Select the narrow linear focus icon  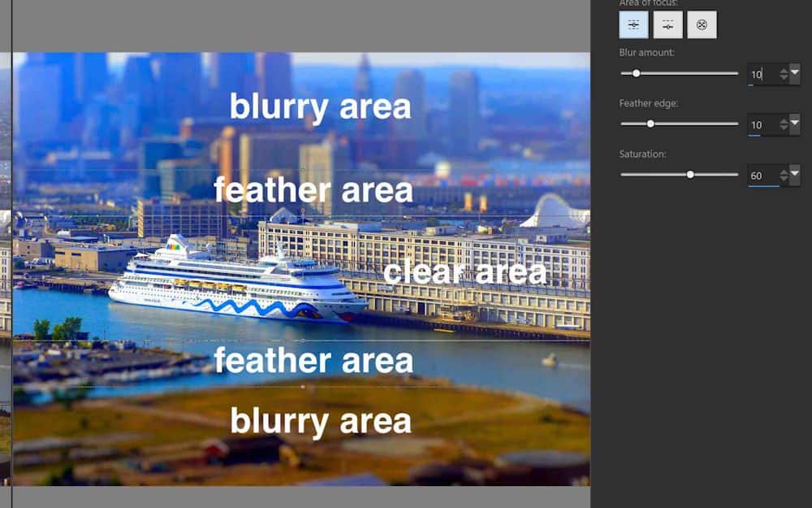[667, 24]
